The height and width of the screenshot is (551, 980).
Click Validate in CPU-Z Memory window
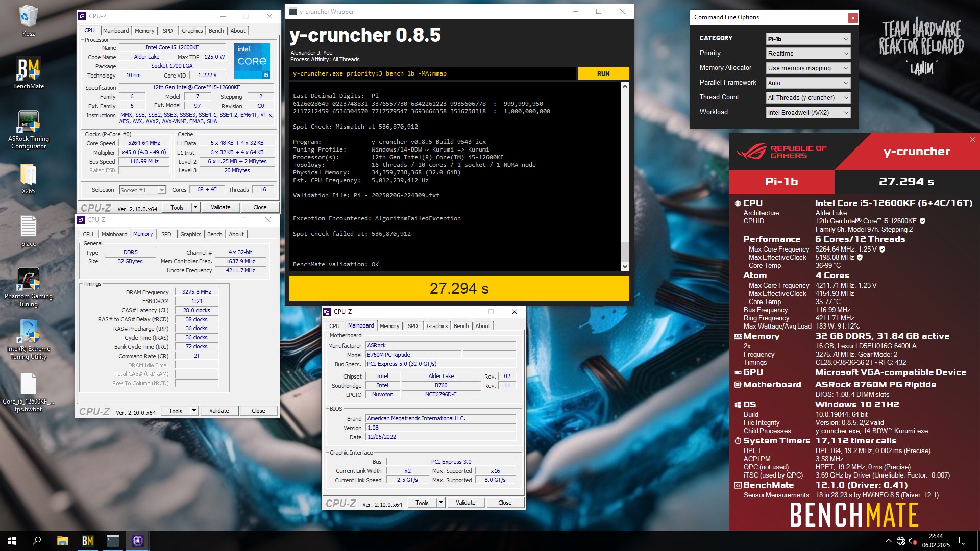coord(219,411)
